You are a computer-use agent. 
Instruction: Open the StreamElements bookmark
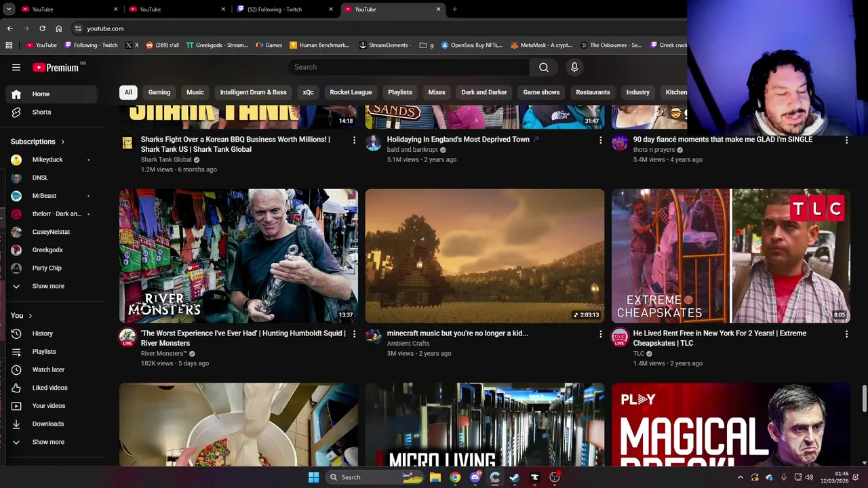pos(385,45)
